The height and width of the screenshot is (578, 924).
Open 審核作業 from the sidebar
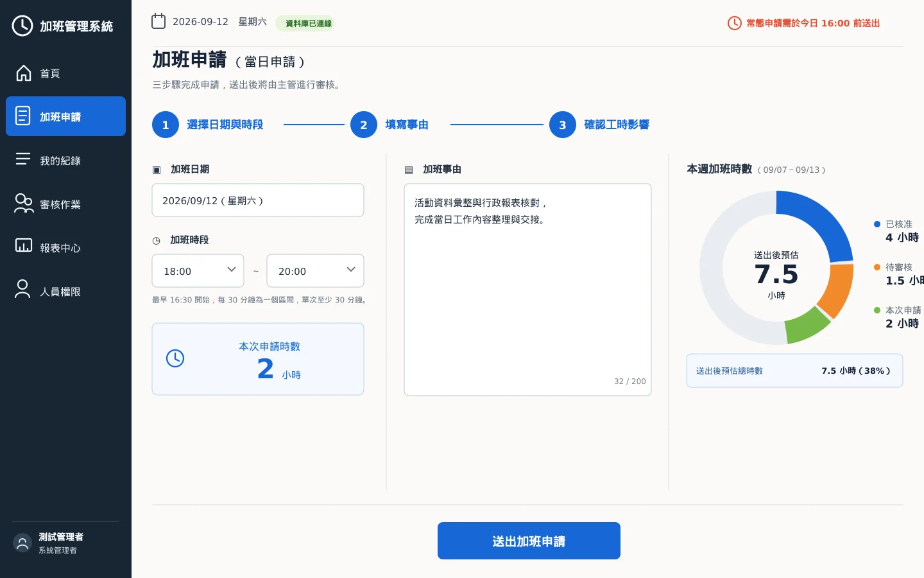pos(65,204)
